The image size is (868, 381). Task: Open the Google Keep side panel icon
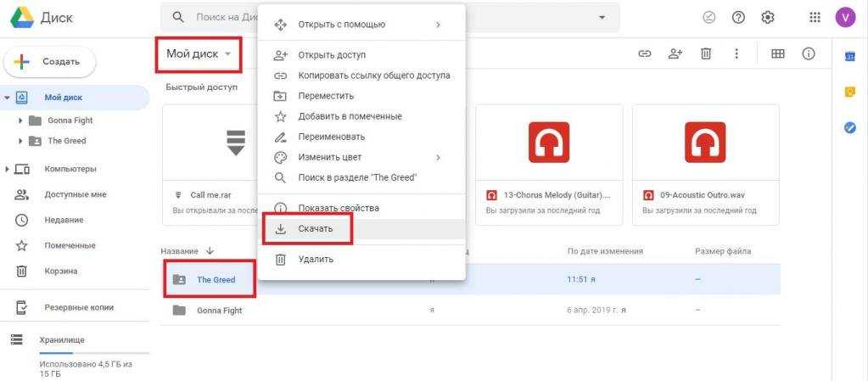[849, 92]
